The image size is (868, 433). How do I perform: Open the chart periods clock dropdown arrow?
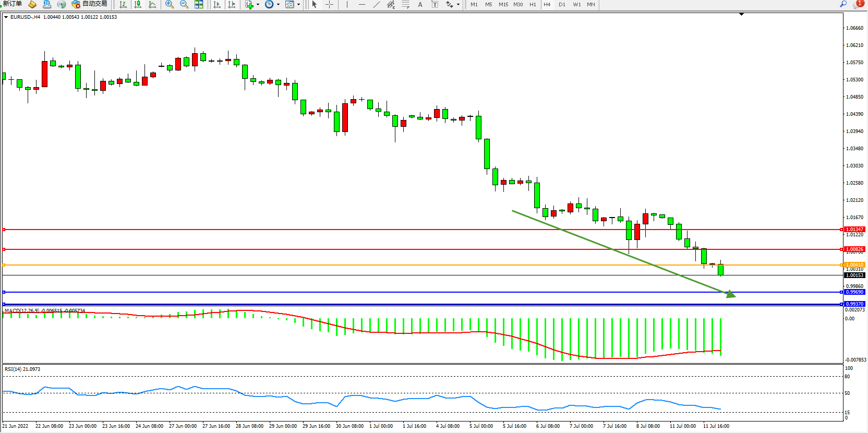pos(278,4)
